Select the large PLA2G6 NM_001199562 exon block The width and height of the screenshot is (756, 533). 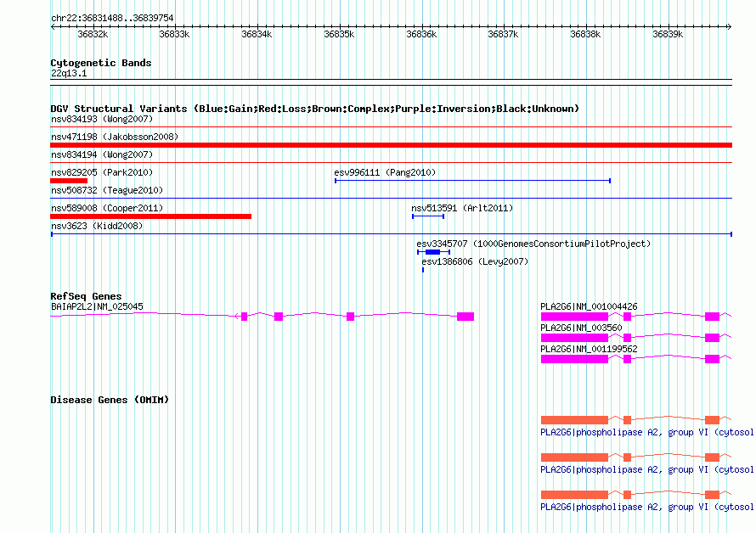(574, 359)
